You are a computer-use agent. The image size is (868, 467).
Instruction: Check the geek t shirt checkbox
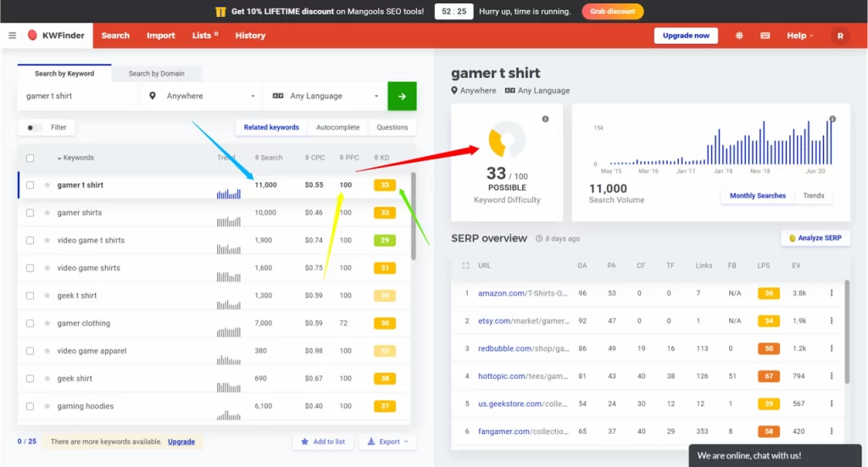pos(30,296)
